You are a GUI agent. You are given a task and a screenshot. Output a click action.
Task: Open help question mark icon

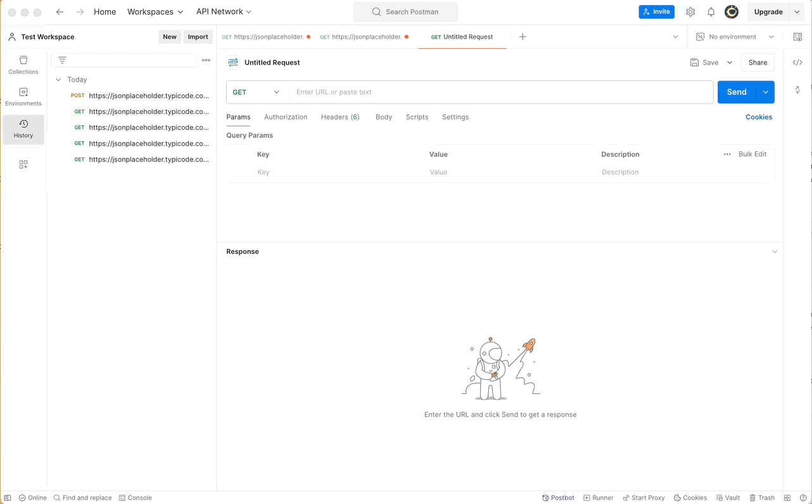(803, 498)
